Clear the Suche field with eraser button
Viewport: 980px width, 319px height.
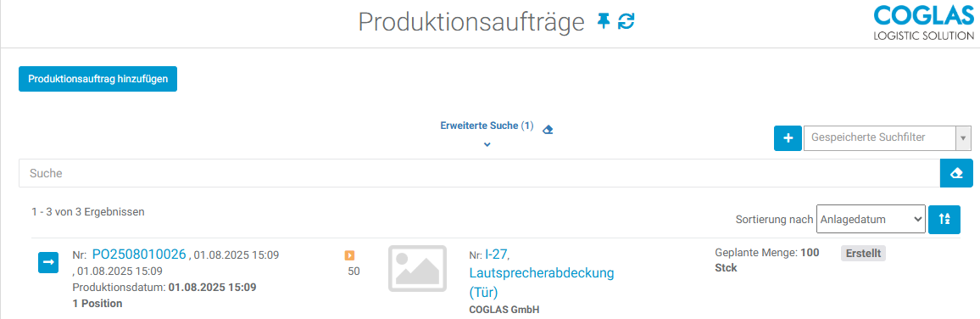point(956,173)
